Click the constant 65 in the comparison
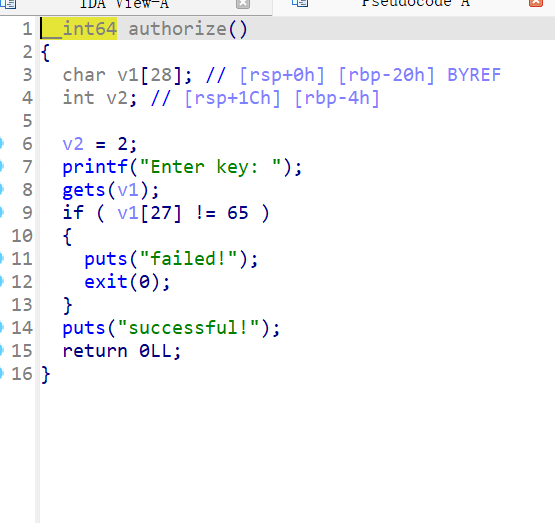Screen dimensions: 555x523 pyautogui.click(x=238, y=213)
